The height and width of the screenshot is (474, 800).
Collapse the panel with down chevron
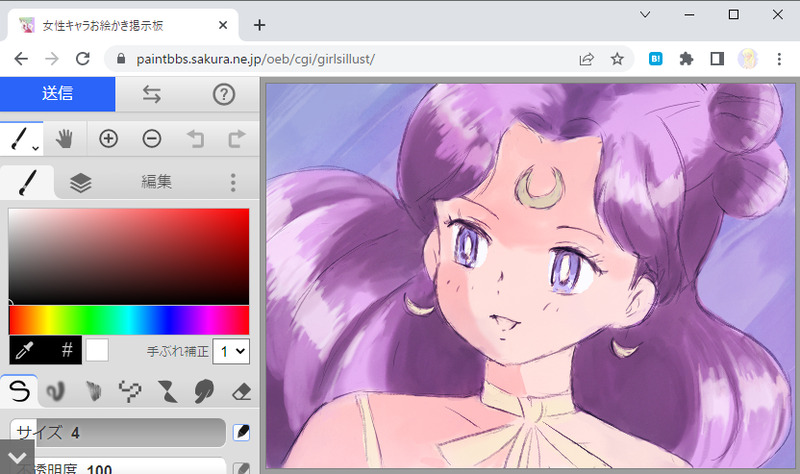click(17, 457)
